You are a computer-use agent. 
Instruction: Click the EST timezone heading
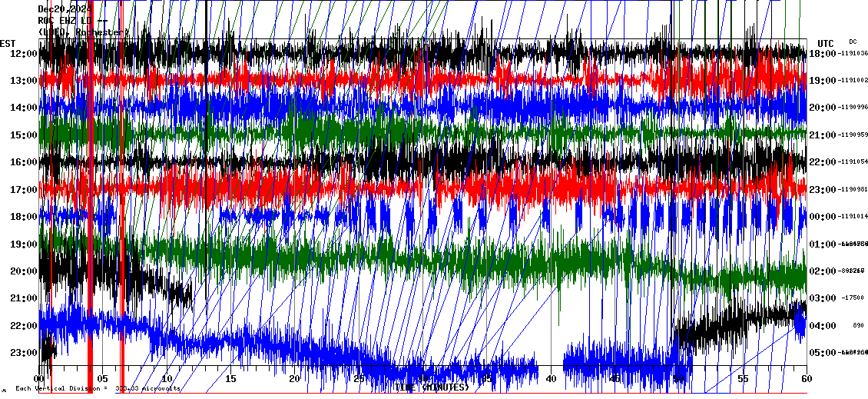(x=8, y=42)
